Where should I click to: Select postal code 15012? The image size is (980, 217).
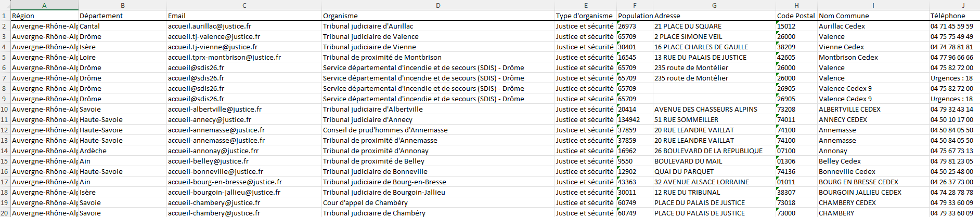click(x=796, y=26)
